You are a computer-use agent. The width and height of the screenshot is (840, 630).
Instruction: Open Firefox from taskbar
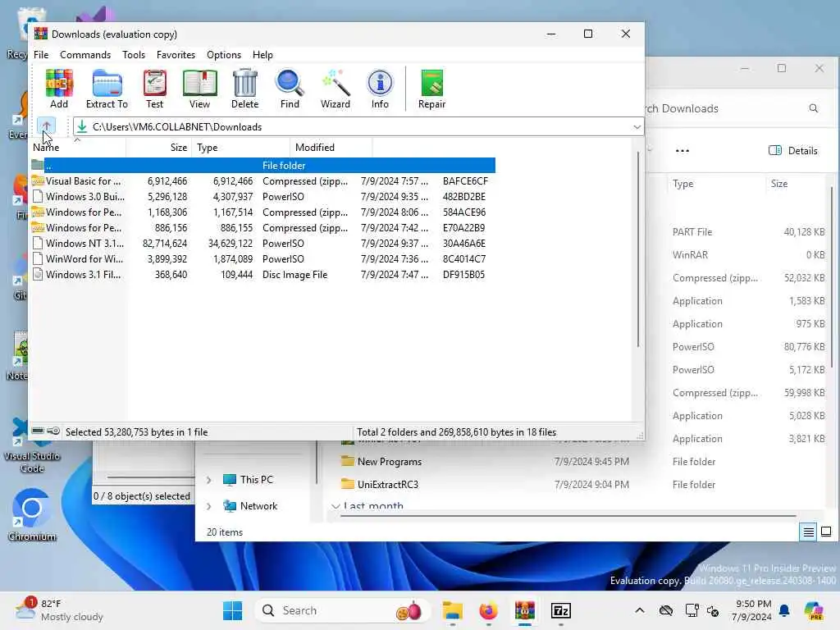[488, 610]
